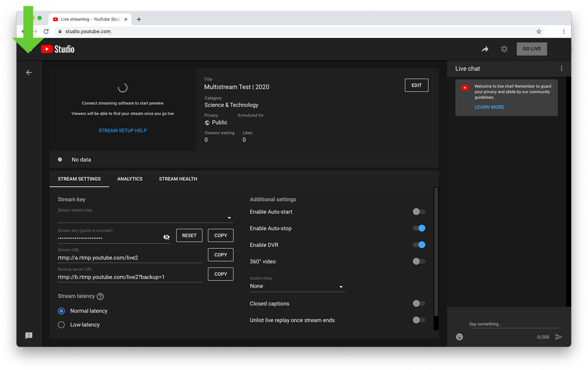
Task: Go forward in browser history
Action: [x=35, y=31]
